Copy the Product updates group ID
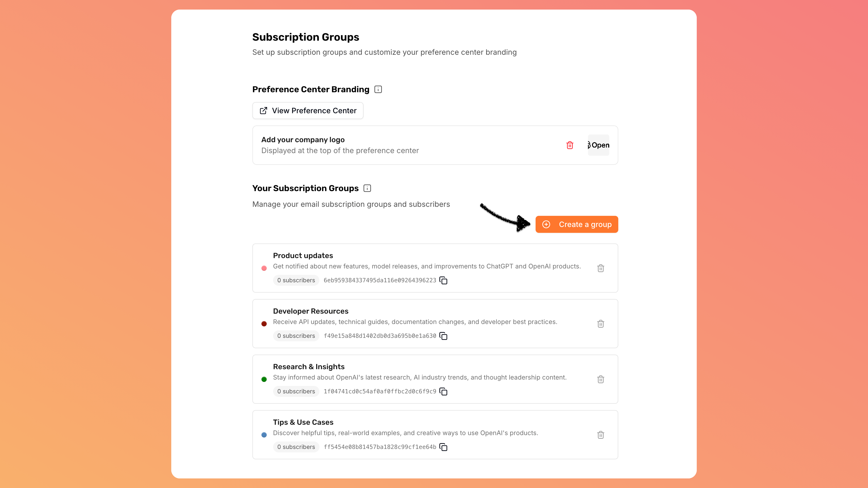The image size is (868, 488). pyautogui.click(x=443, y=280)
